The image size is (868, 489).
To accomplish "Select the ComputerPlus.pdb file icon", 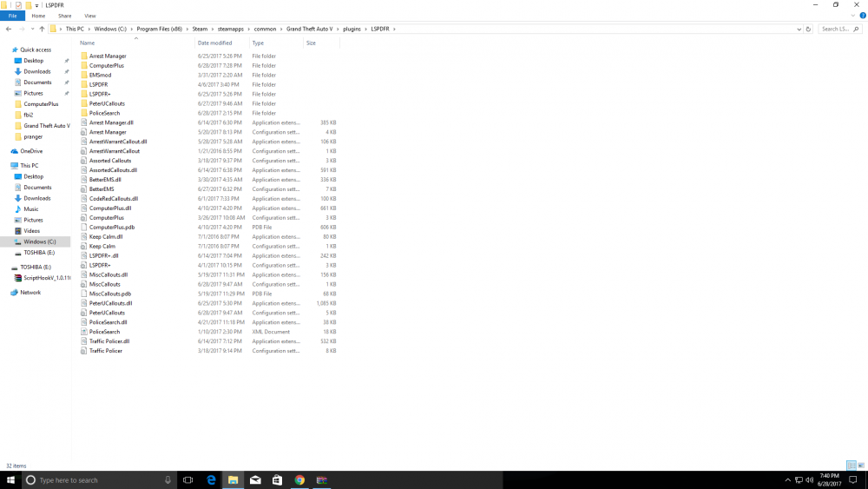I will (x=84, y=227).
